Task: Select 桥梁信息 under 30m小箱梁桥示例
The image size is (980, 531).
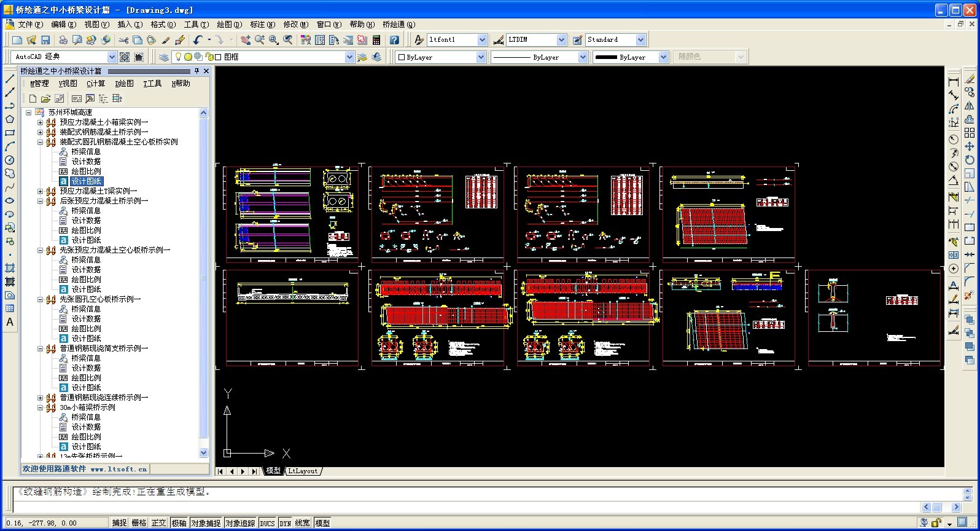Action: pos(86,417)
